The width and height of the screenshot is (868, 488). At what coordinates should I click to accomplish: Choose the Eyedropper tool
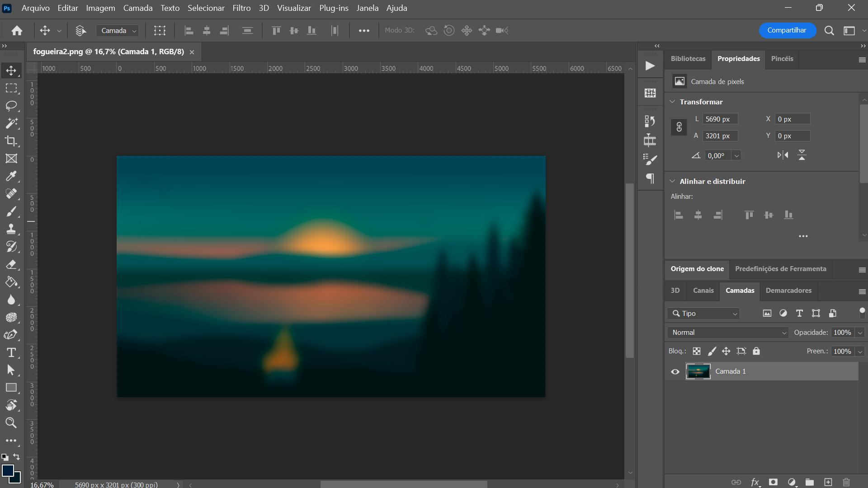(11, 176)
